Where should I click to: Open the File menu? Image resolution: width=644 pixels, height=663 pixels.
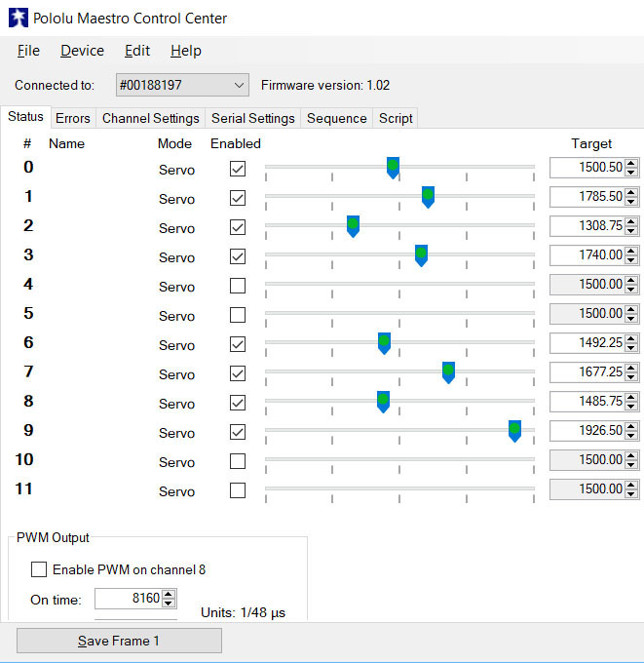pos(28,51)
